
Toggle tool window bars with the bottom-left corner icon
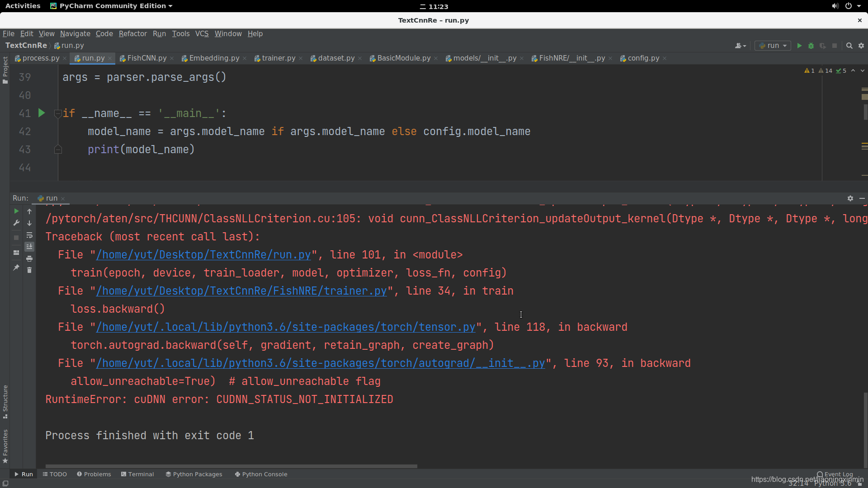(x=5, y=483)
